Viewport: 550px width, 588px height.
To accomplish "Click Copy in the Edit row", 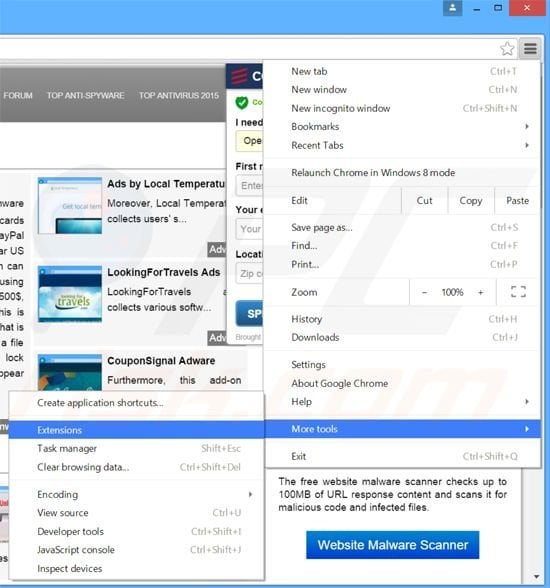I will click(471, 201).
